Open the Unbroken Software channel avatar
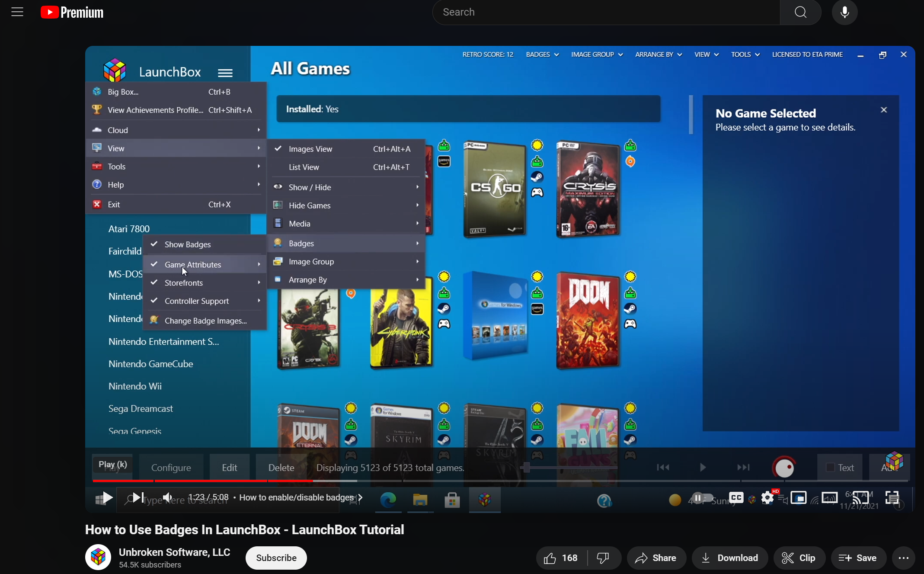The height and width of the screenshot is (574, 924). point(98,557)
